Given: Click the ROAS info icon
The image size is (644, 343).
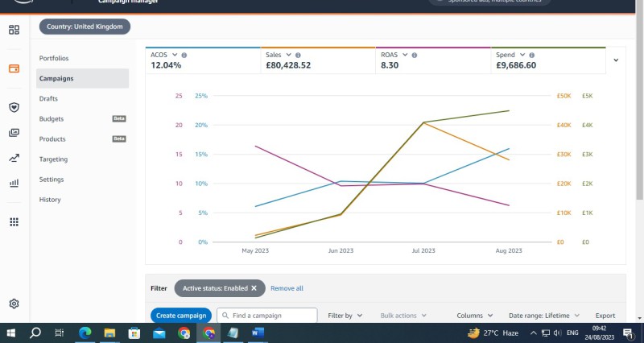Looking at the screenshot, I should [x=415, y=55].
